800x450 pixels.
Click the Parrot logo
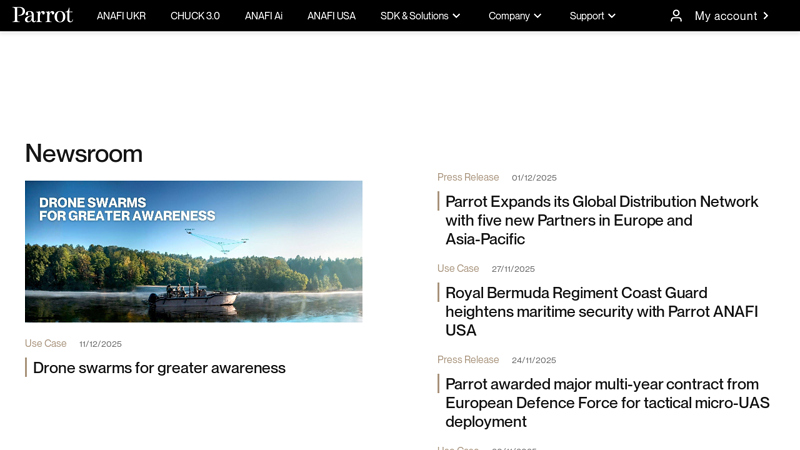tap(42, 15)
